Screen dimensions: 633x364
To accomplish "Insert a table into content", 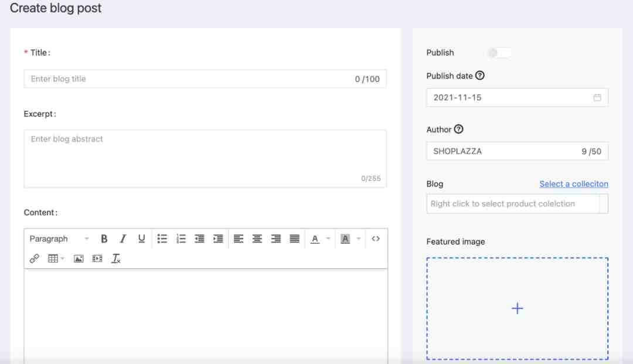I will (53, 258).
